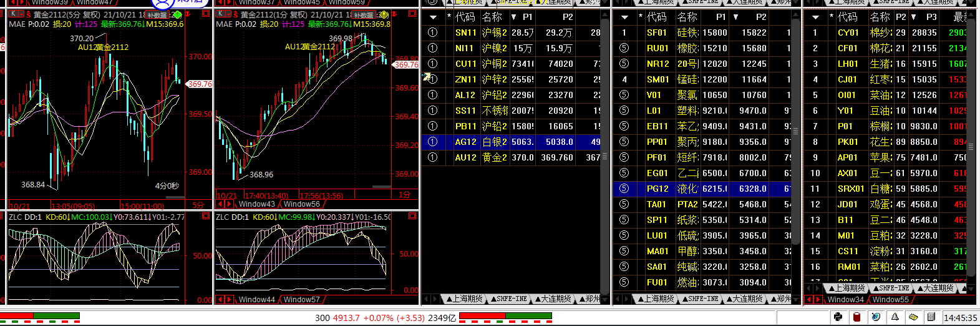
Task: Open the P3 sort arrow in right table
Action: [913, 17]
